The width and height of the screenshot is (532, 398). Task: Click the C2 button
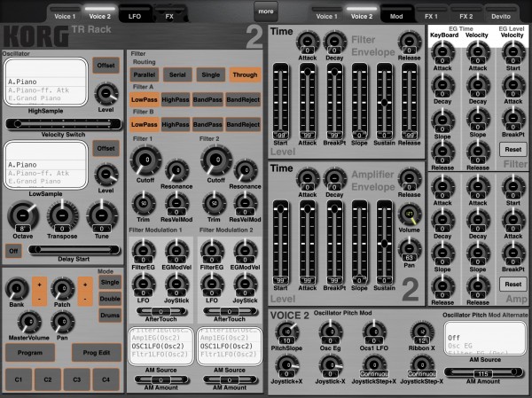(x=48, y=379)
